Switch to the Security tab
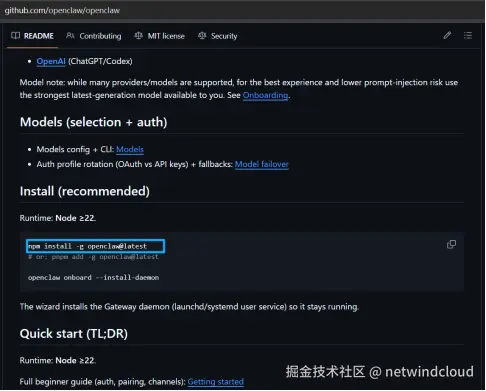The height and width of the screenshot is (391, 486). pyautogui.click(x=218, y=36)
